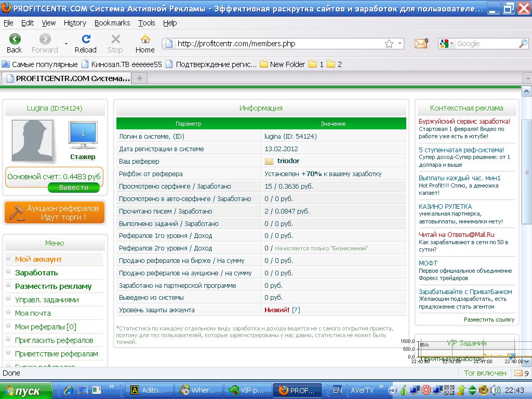Open the mail envelope toolbar icon
Screen dimensions: 532x399
(x=421, y=43)
